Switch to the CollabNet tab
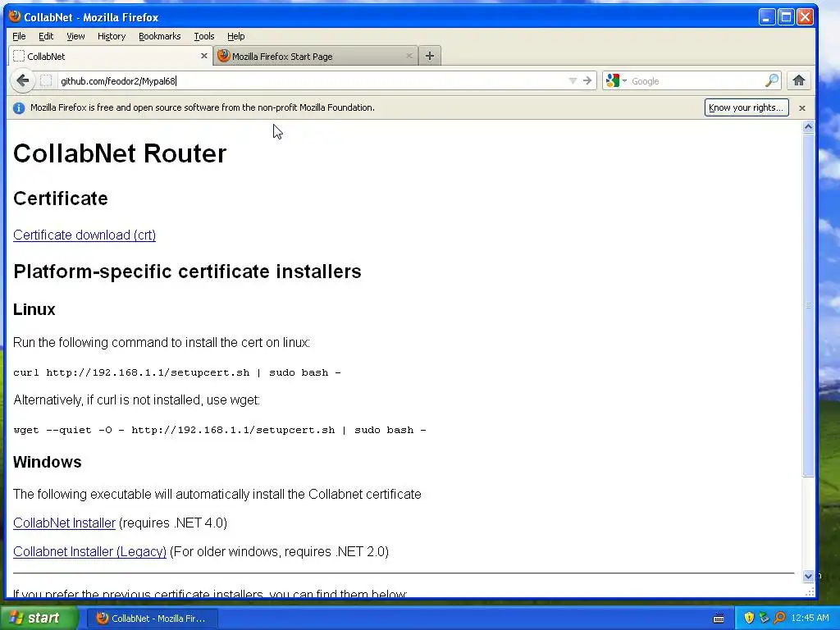 point(111,56)
